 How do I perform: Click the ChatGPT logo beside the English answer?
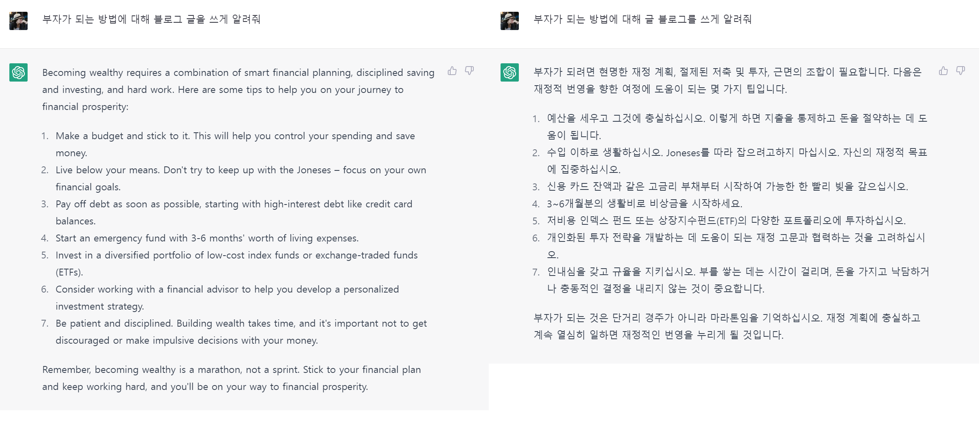point(18,73)
